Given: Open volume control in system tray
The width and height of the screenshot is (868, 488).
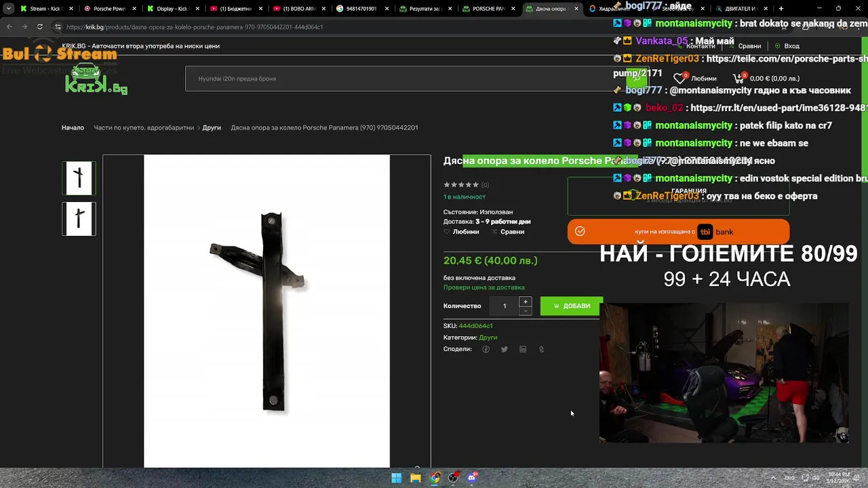Looking at the screenshot, I should point(816,478).
